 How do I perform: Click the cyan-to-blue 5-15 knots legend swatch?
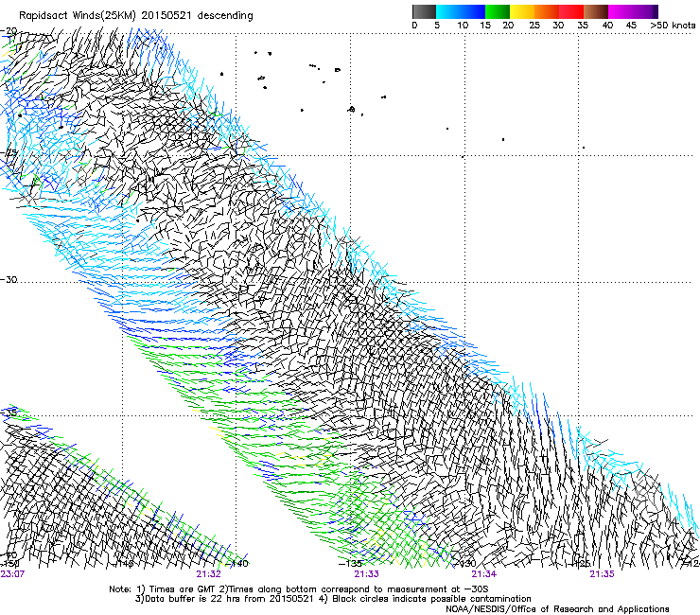coord(461,11)
